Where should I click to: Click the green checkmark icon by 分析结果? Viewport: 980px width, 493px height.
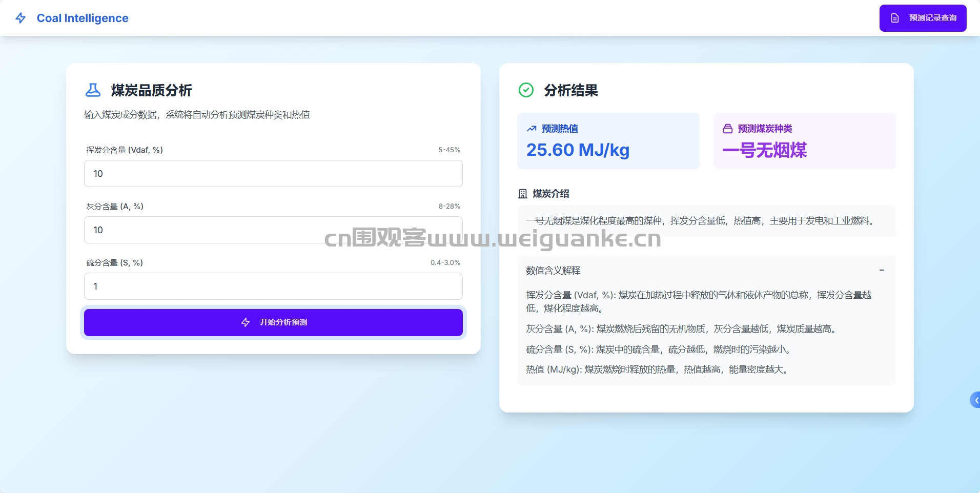pos(526,90)
